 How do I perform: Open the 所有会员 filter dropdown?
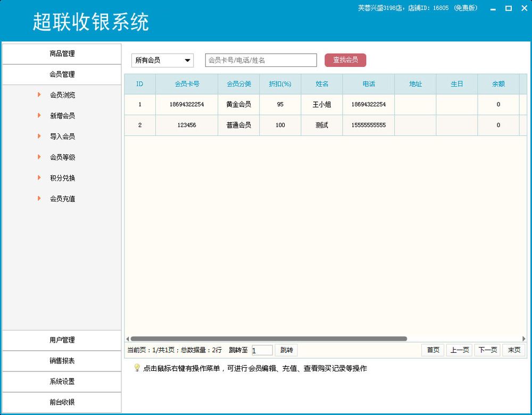click(x=162, y=60)
